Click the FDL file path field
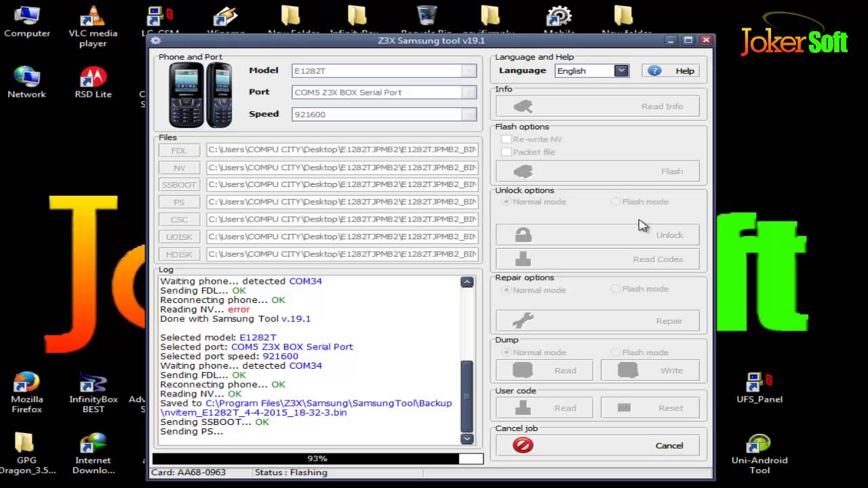This screenshot has height=488, width=868. pos(342,150)
